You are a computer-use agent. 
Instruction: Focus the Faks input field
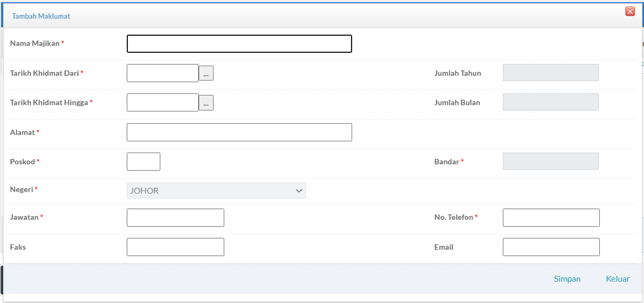click(175, 247)
